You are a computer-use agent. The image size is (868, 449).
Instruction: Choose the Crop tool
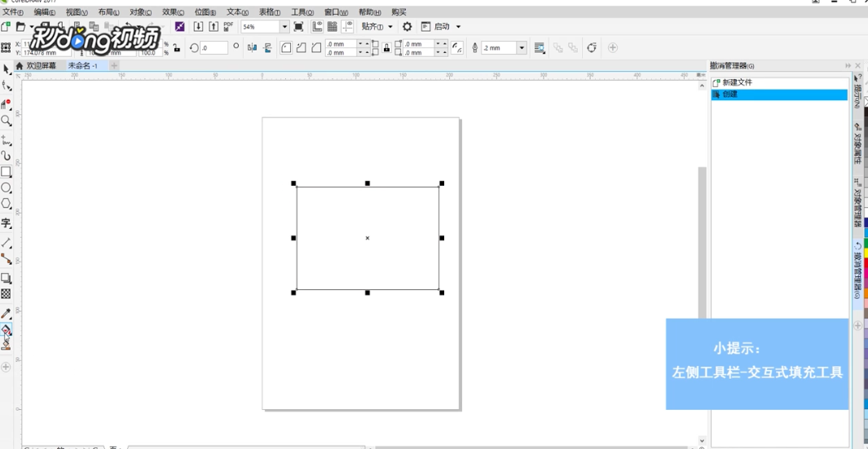coord(6,103)
